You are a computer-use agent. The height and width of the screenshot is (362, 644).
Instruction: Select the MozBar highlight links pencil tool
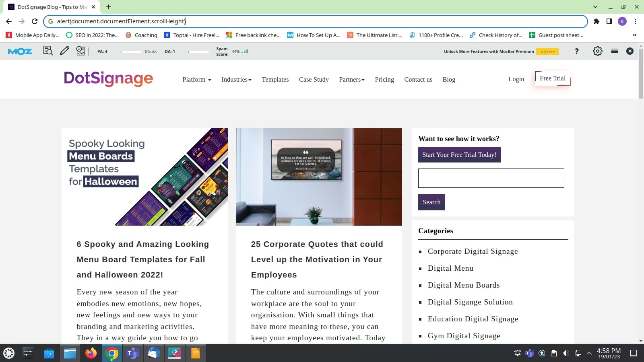64,51
